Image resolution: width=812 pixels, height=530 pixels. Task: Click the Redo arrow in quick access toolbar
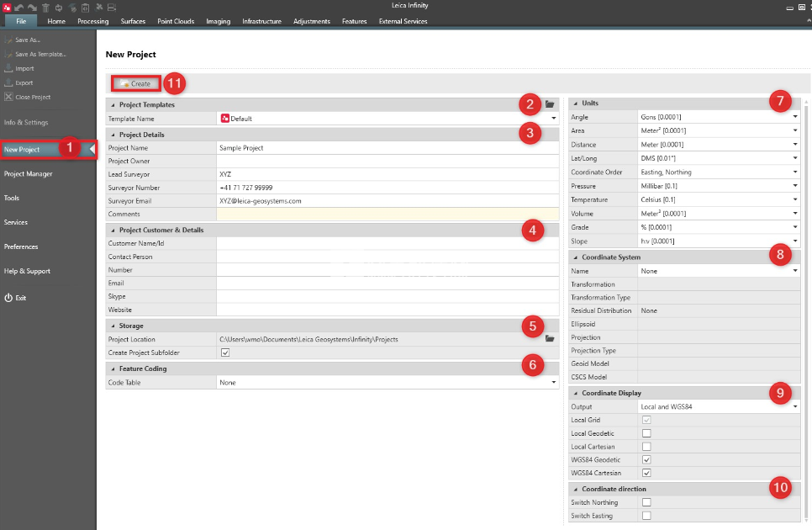(32, 8)
